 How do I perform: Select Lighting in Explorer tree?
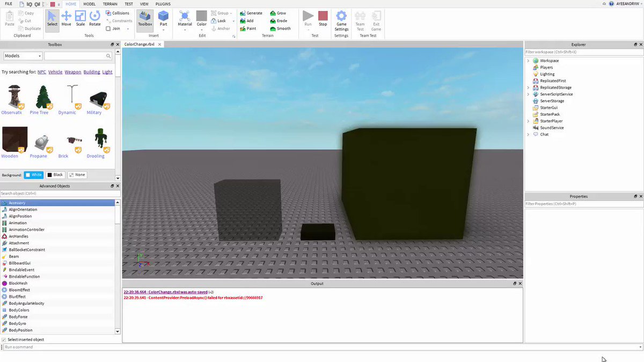(547, 74)
